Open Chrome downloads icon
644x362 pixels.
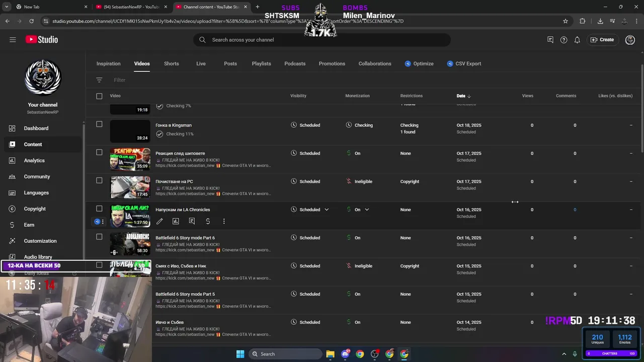tap(600, 21)
